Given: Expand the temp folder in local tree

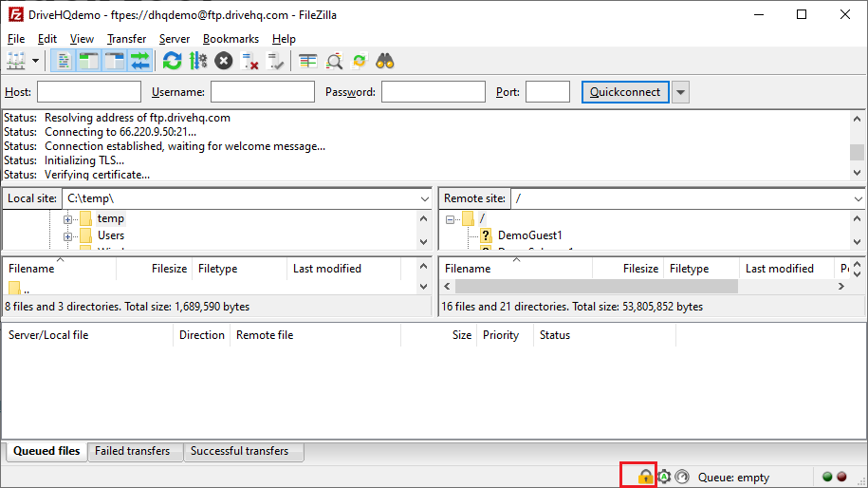Looking at the screenshot, I should click(67, 219).
